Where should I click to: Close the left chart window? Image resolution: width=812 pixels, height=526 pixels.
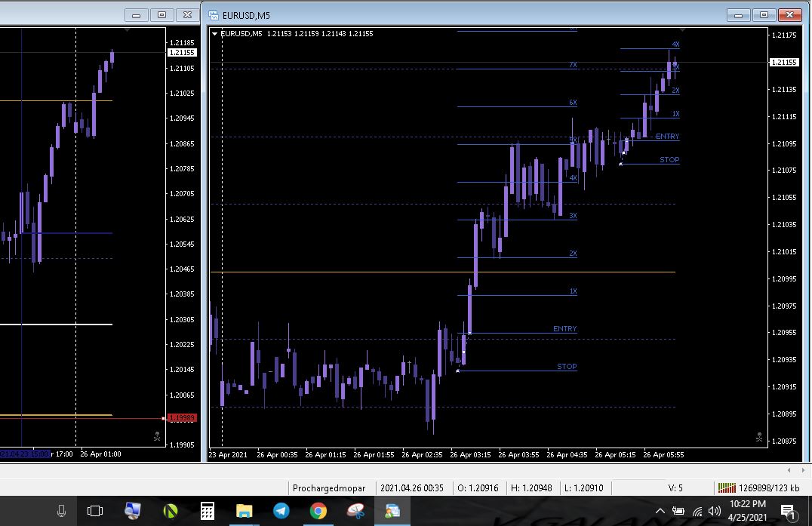(187, 15)
